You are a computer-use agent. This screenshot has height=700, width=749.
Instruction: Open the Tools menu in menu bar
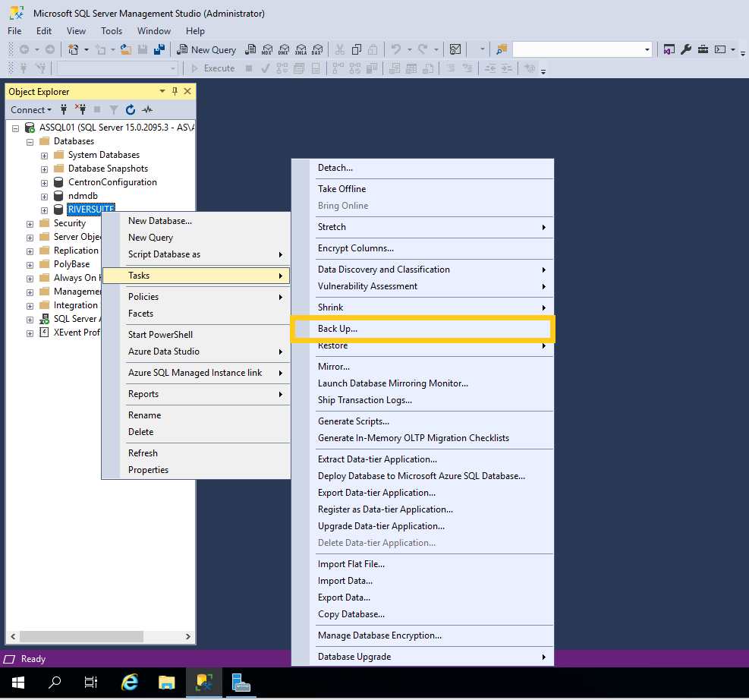[x=112, y=31]
